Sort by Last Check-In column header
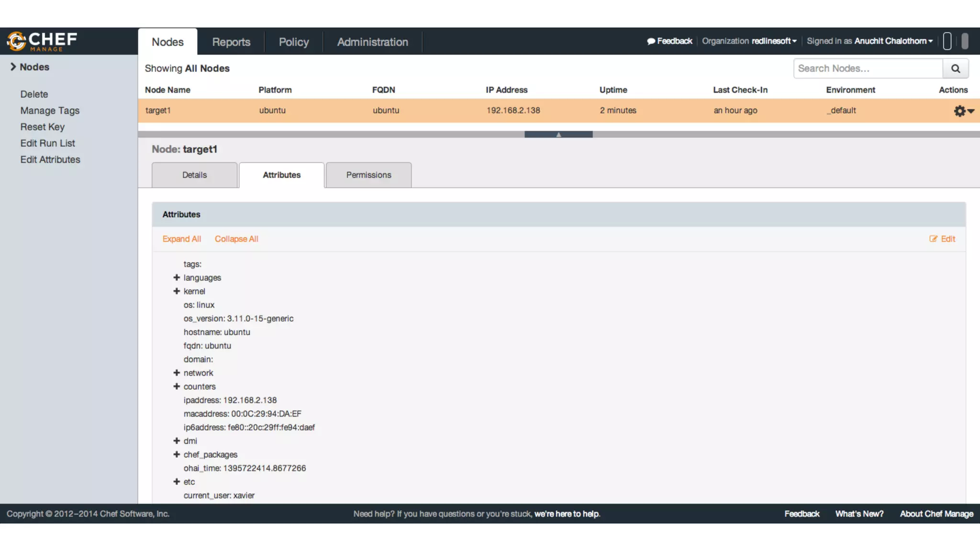 pyautogui.click(x=740, y=90)
